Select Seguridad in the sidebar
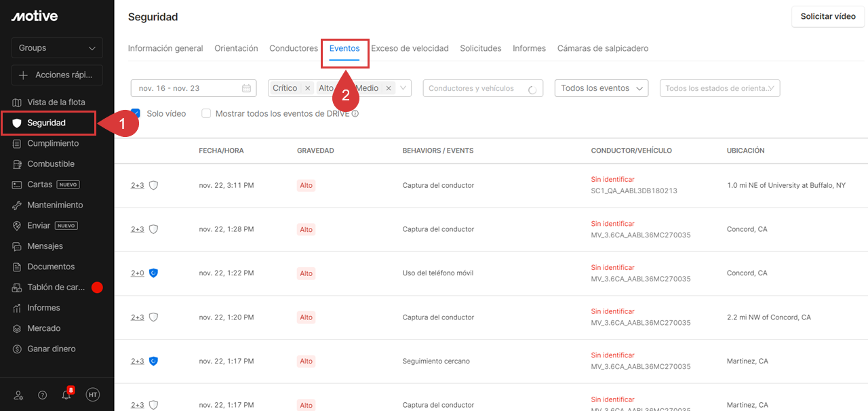The height and width of the screenshot is (411, 868). (x=48, y=123)
